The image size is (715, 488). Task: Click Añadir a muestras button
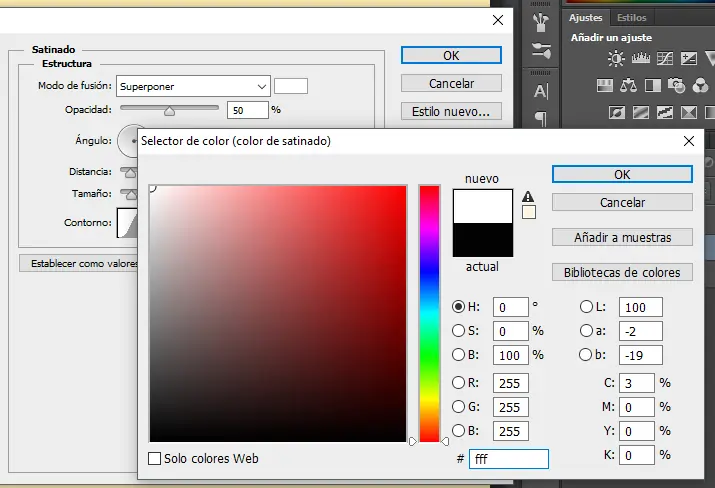(622, 238)
